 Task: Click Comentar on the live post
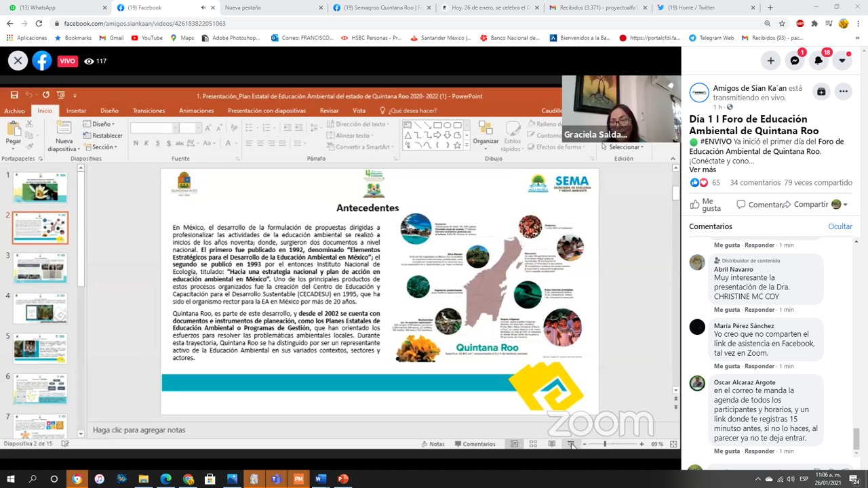coord(759,205)
